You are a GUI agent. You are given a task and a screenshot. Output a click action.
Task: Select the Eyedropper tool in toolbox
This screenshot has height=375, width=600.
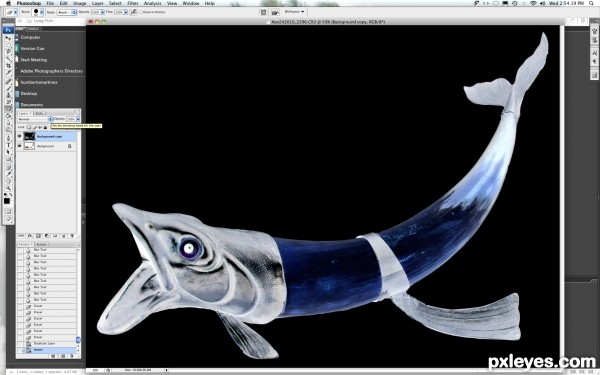pyautogui.click(x=8, y=174)
